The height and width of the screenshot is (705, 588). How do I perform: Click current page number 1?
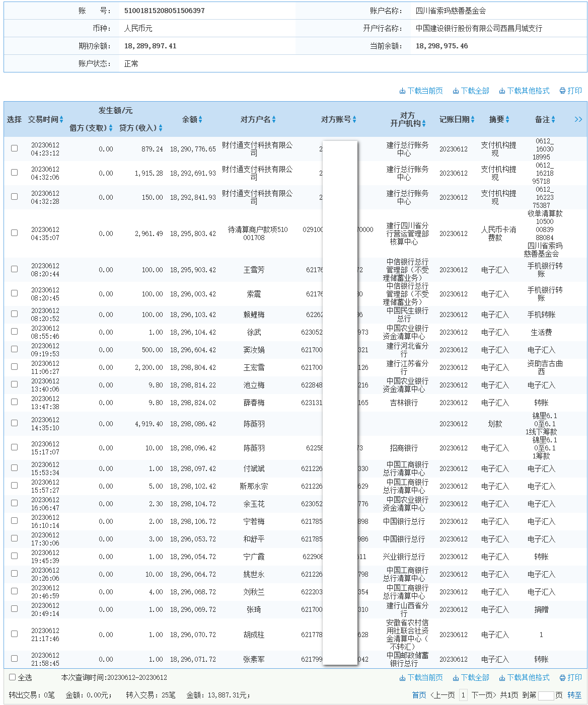pos(463,695)
